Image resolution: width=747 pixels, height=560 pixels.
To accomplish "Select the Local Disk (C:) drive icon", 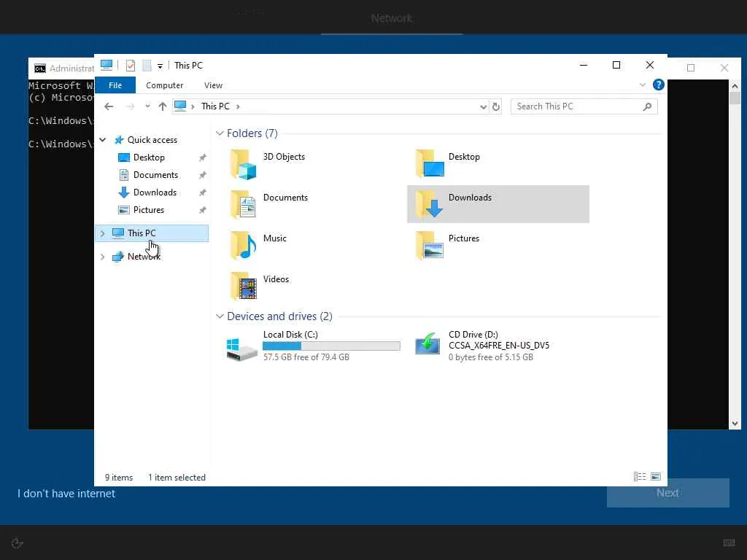I will (241, 349).
